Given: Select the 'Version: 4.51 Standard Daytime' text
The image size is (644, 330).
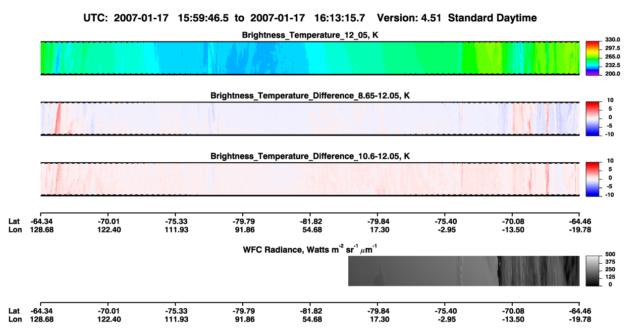Looking at the screenshot, I should [x=457, y=18].
